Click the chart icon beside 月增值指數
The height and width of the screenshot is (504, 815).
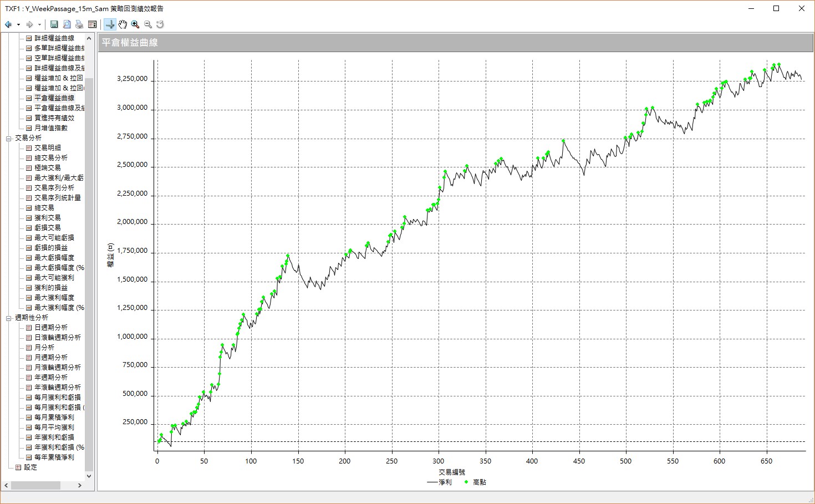point(29,128)
